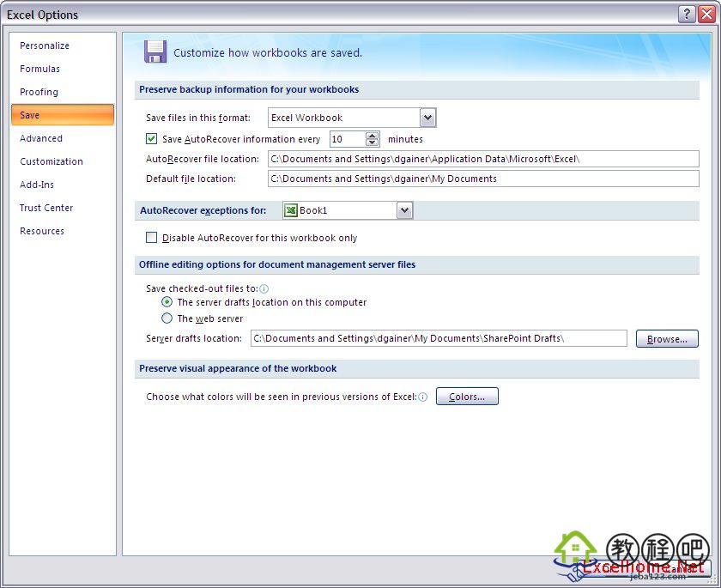Open the Proofing category
721x588 pixels.
tap(39, 92)
